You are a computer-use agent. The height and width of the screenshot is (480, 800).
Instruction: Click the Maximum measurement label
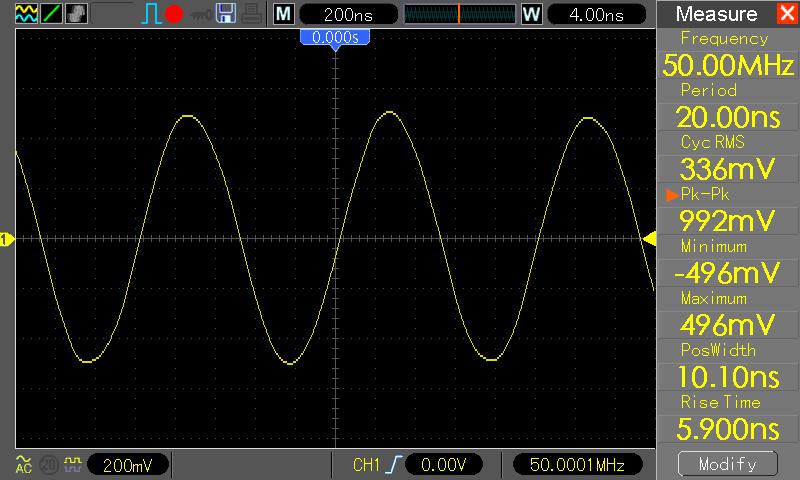[x=714, y=298]
